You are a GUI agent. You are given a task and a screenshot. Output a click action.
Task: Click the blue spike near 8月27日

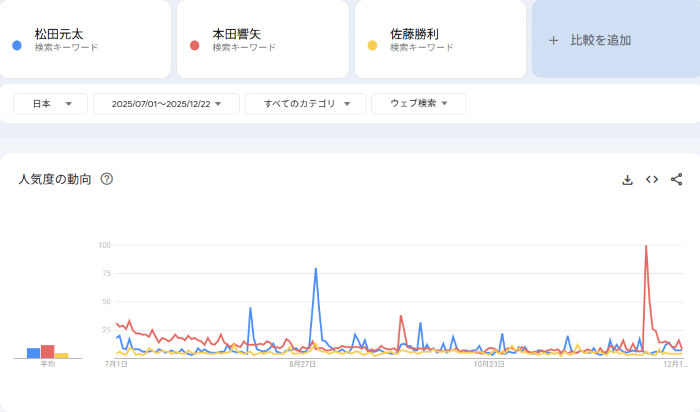(x=316, y=269)
